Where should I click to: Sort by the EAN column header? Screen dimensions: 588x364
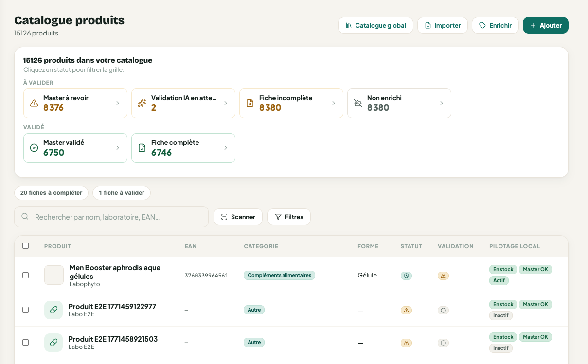point(191,246)
